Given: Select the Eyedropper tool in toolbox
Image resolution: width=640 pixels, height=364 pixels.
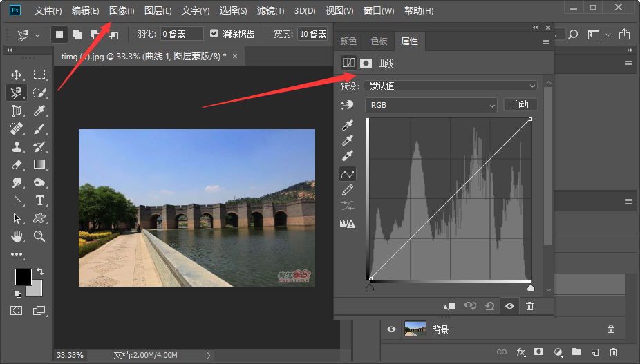Looking at the screenshot, I should tap(39, 111).
